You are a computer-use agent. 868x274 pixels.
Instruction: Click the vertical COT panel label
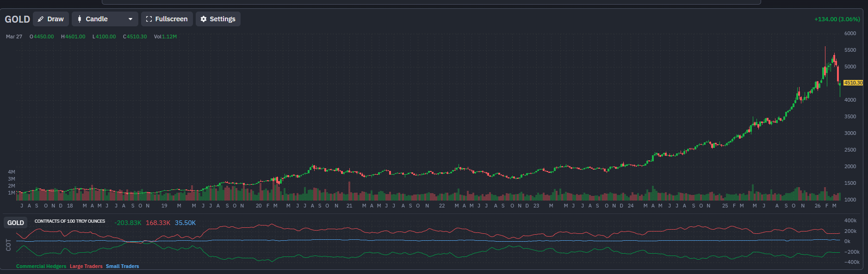click(8, 245)
